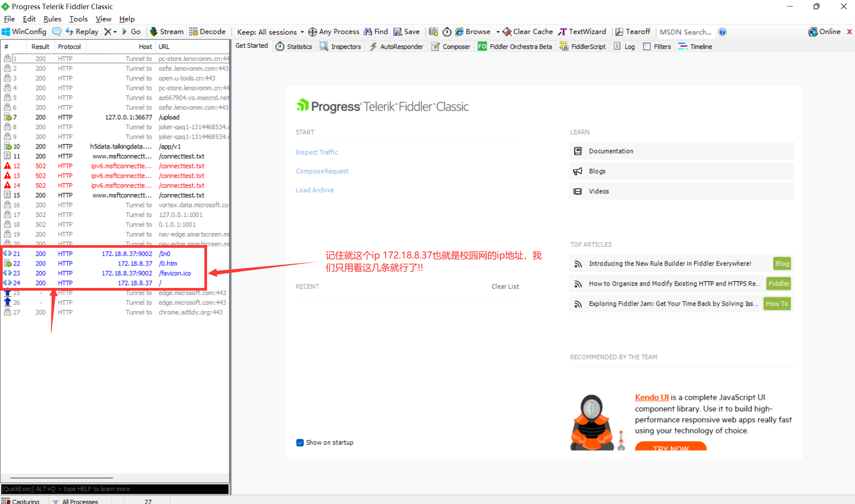The width and height of the screenshot is (855, 504).
Task: Replay the selected sessions
Action: (x=82, y=32)
